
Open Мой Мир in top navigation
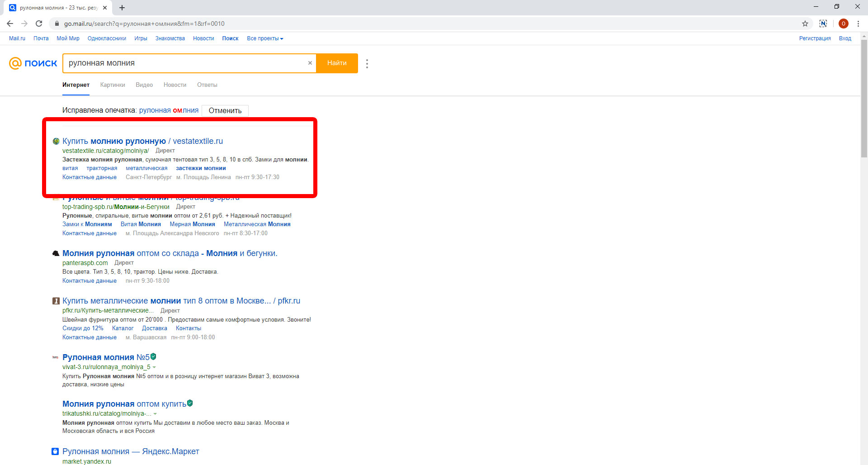pyautogui.click(x=68, y=38)
